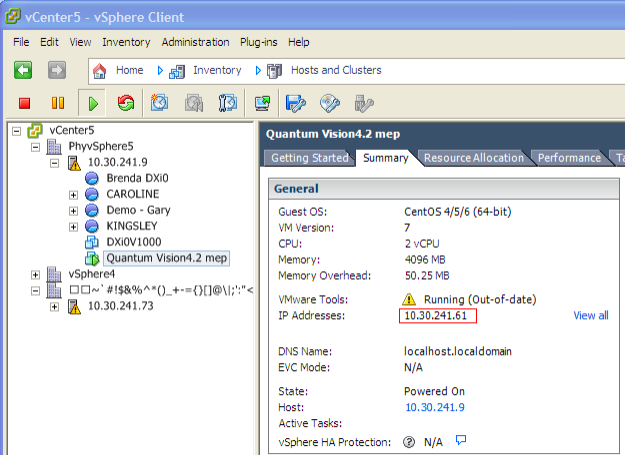Select DXi0V1000 in inventory tree
Viewport: 625px width, 455px height.
[x=134, y=242]
